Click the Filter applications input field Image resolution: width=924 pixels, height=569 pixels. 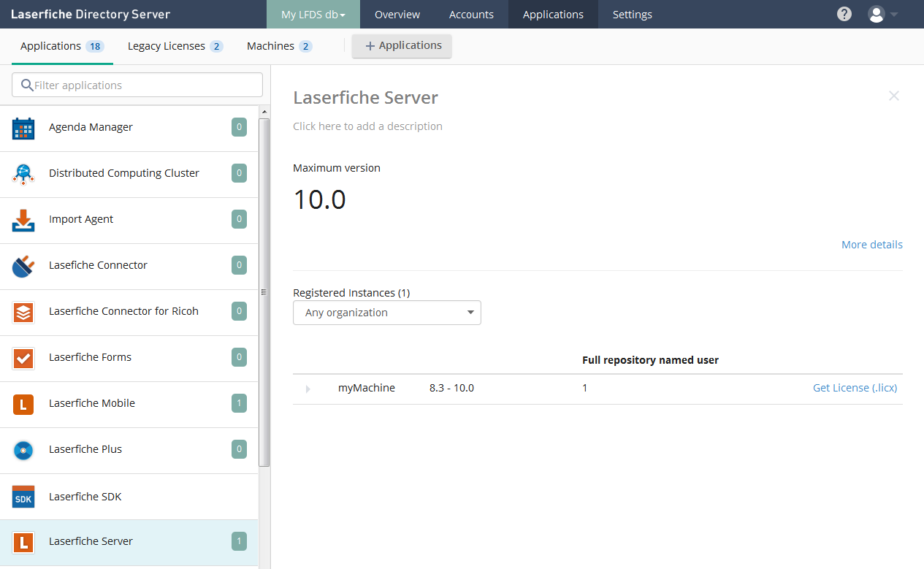137,85
